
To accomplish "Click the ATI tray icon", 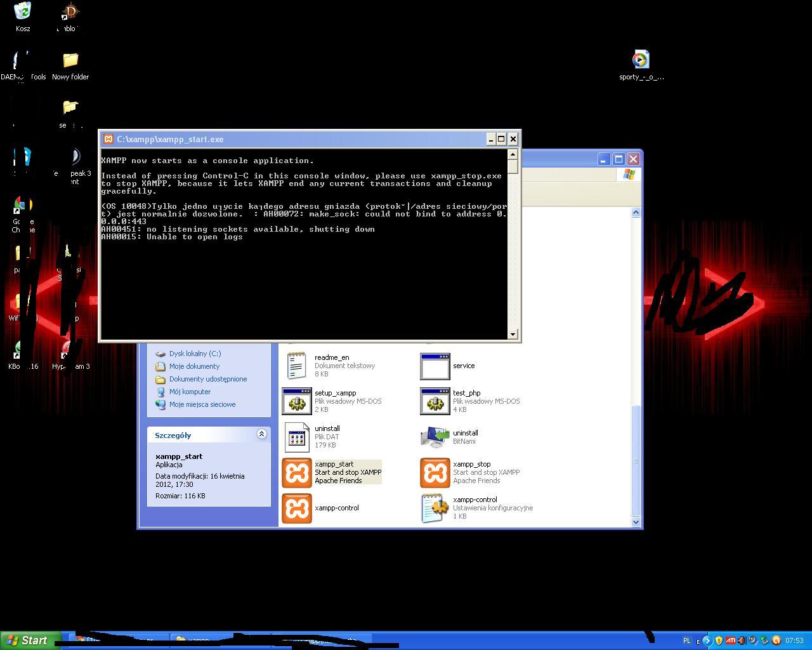I will pos(730,640).
